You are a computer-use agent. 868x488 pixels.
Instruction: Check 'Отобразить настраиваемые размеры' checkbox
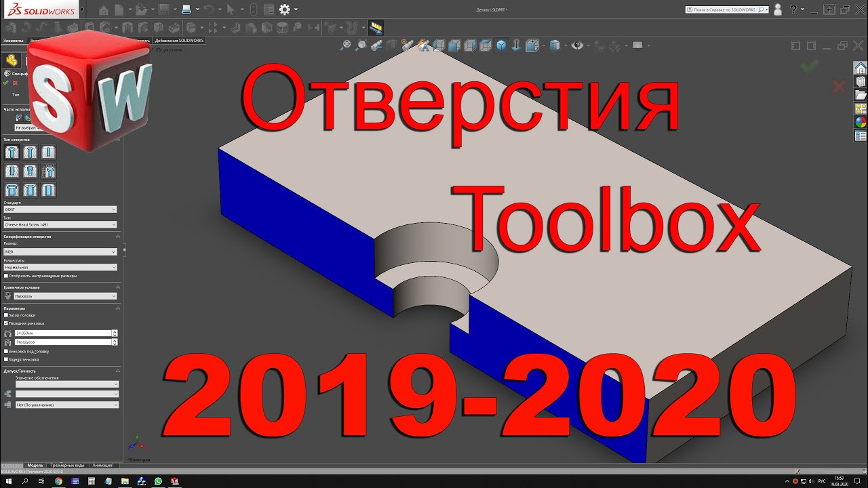(x=6, y=276)
